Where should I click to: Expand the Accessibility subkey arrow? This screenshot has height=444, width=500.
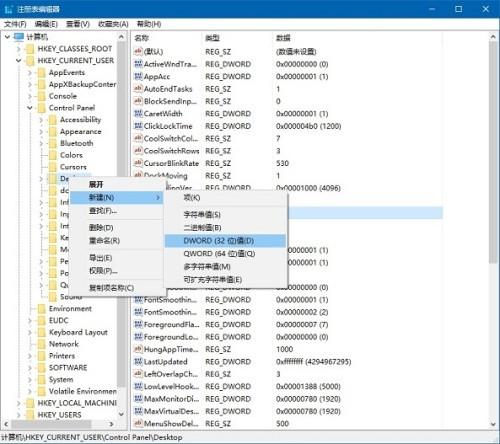point(41,120)
